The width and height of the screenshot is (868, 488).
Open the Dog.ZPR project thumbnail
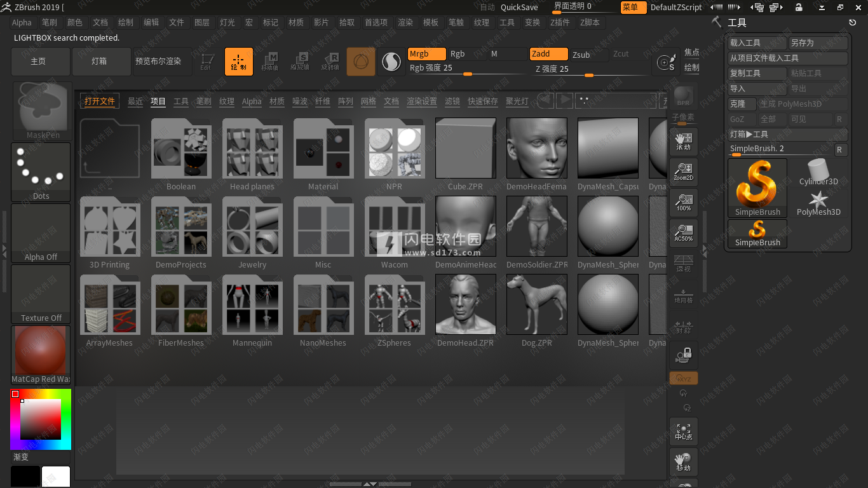click(x=536, y=304)
